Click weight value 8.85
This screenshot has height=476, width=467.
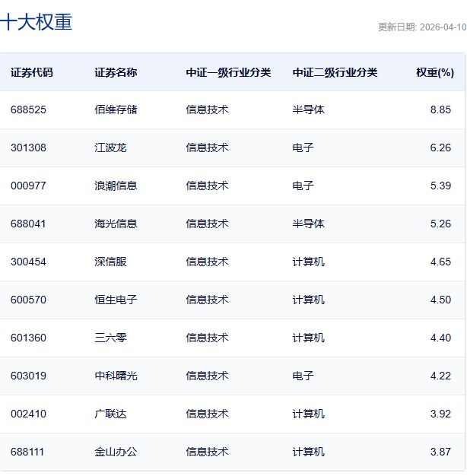pos(440,109)
